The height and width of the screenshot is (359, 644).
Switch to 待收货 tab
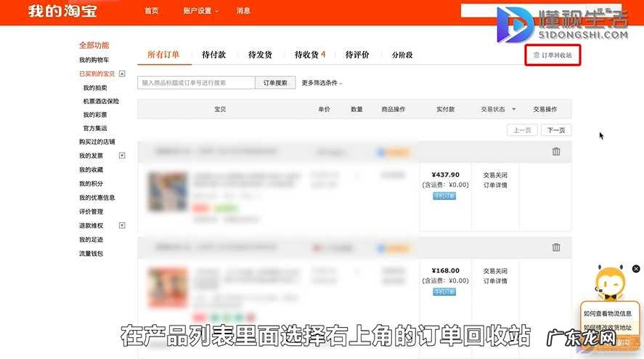coord(310,55)
